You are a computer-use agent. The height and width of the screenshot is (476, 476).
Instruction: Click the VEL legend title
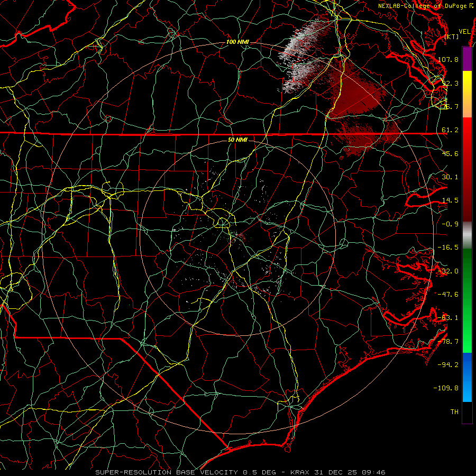coord(465,32)
